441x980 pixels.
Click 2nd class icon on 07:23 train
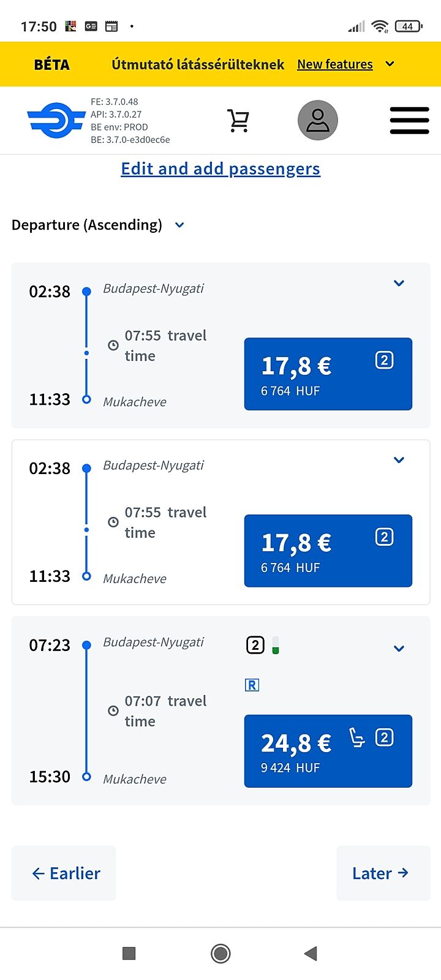point(255,645)
